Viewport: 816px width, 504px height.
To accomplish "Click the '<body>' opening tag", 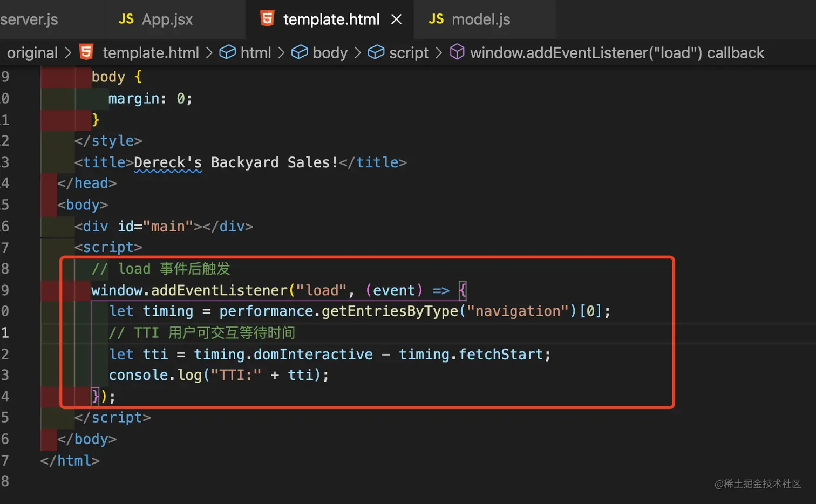I will (x=83, y=205).
